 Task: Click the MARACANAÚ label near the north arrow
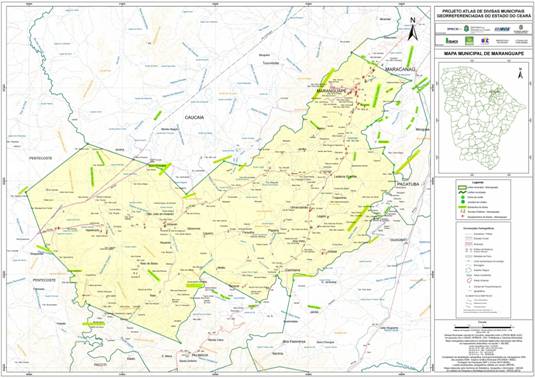400,69
